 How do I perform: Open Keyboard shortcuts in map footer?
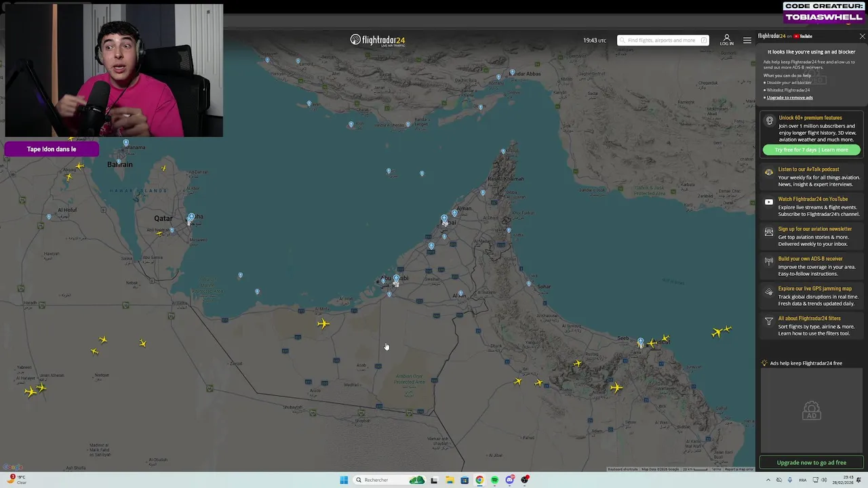click(623, 469)
